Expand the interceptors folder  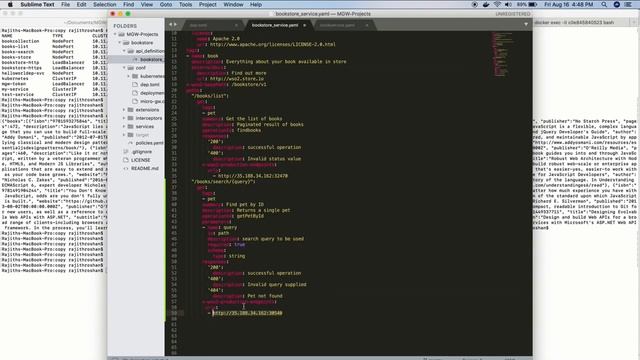pos(124,118)
